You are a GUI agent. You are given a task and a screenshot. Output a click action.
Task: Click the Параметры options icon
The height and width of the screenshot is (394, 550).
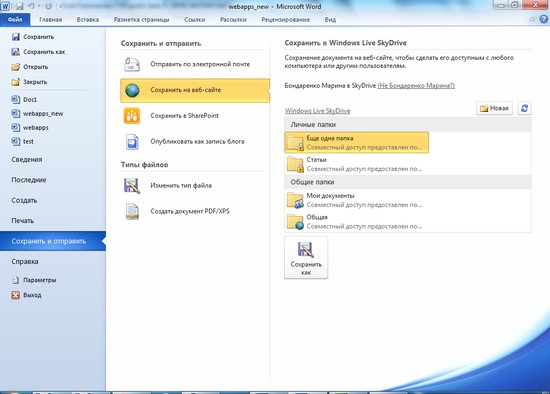(16, 280)
